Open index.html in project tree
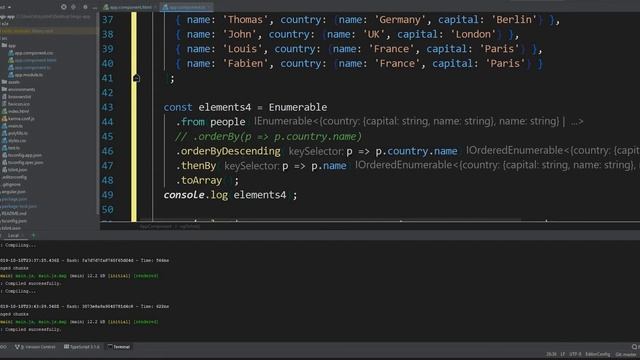640x360 pixels. coord(16,111)
